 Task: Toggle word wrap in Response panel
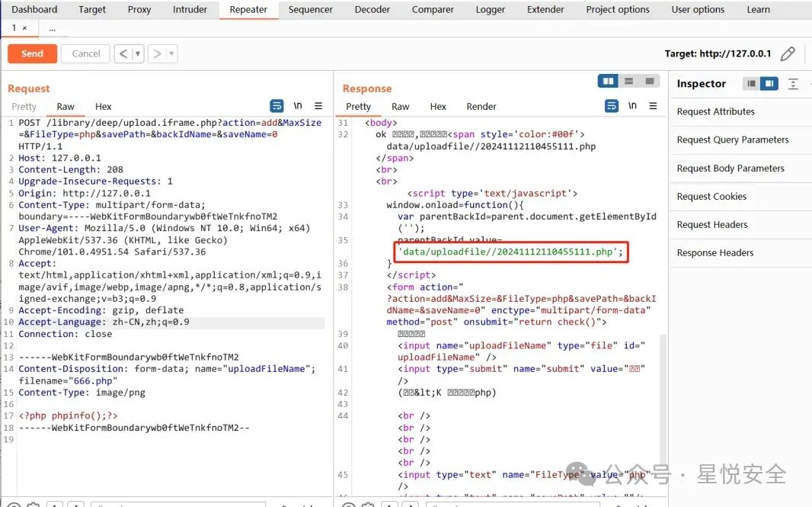pyautogui.click(x=612, y=106)
